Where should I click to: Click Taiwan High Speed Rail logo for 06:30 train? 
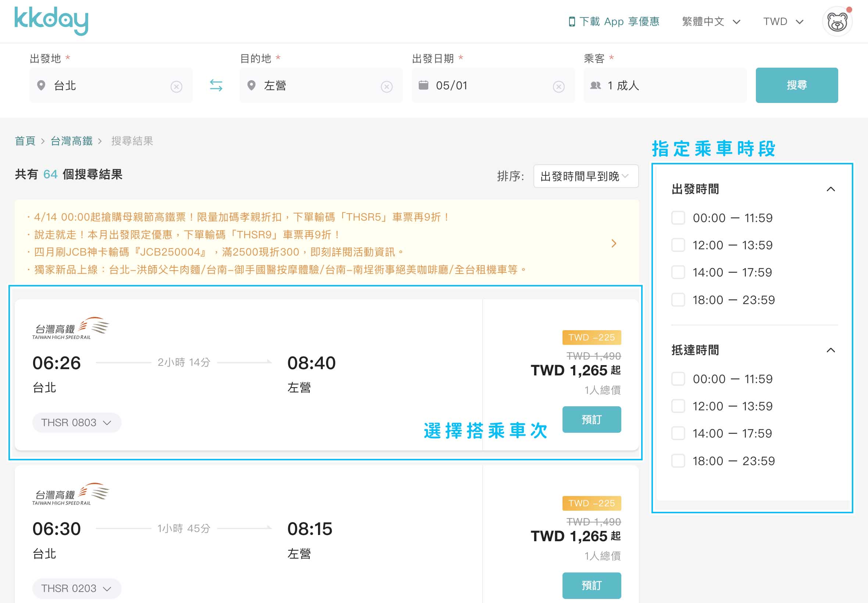(x=71, y=494)
